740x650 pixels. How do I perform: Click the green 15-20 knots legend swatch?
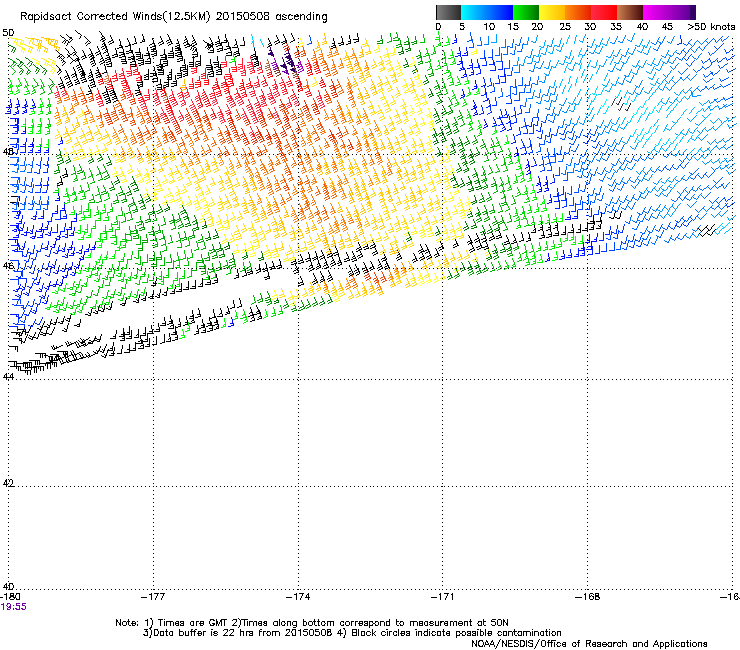[x=526, y=12]
